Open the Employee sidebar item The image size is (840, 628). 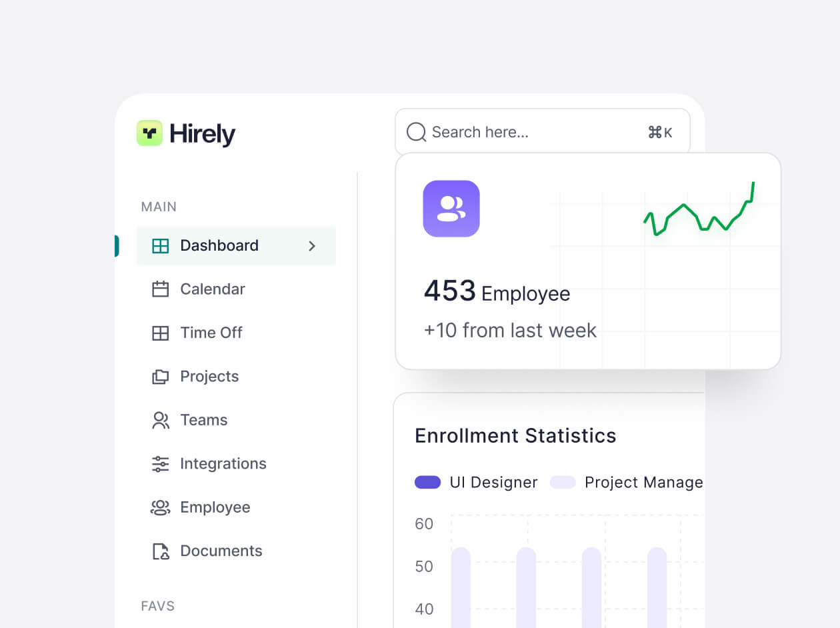pos(215,507)
